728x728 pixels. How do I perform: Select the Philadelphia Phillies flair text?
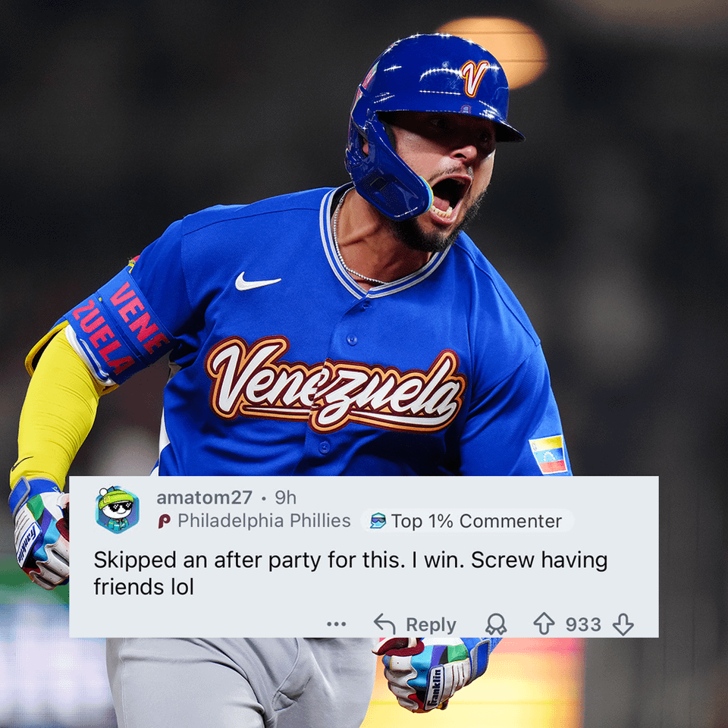tap(264, 521)
